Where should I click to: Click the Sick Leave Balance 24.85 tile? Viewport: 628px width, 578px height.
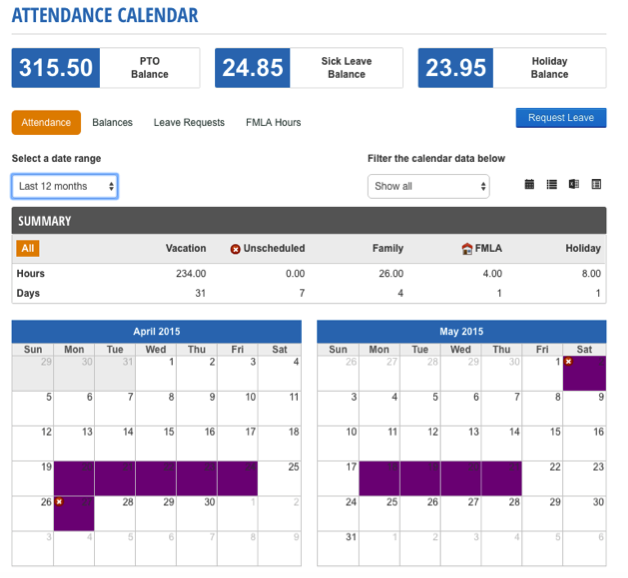tap(308, 68)
